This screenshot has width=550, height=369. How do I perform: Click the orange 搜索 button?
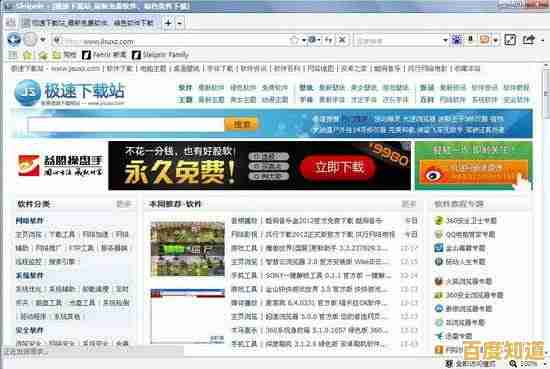point(242,124)
